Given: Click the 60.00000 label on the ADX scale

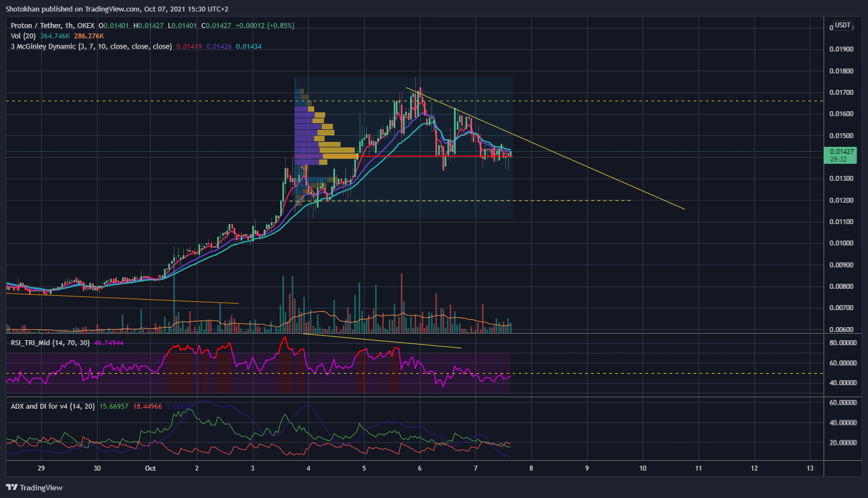Looking at the screenshot, I should (843, 402).
